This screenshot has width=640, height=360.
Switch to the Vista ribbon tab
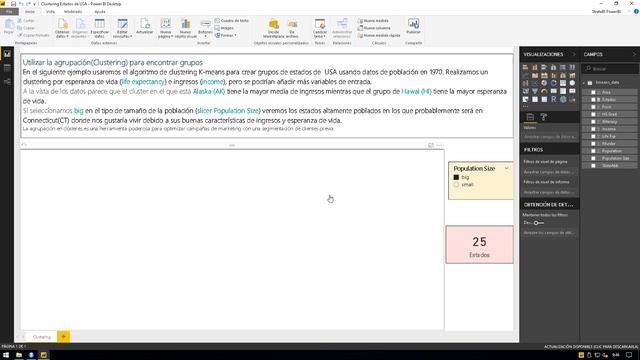(x=50, y=11)
